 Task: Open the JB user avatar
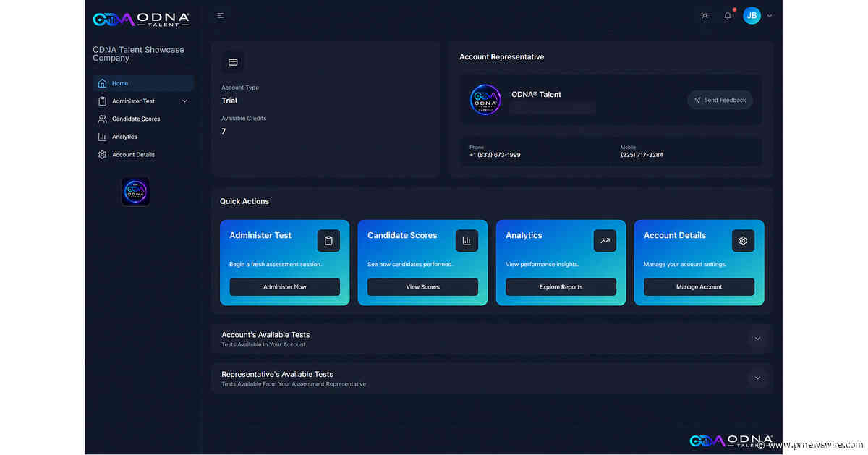[752, 15]
